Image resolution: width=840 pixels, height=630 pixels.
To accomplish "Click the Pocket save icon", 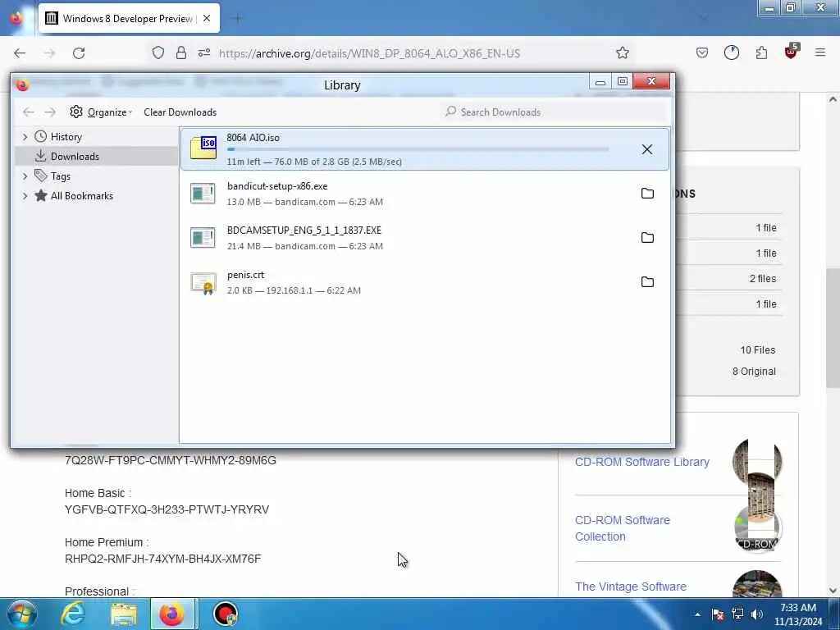I will point(702,52).
